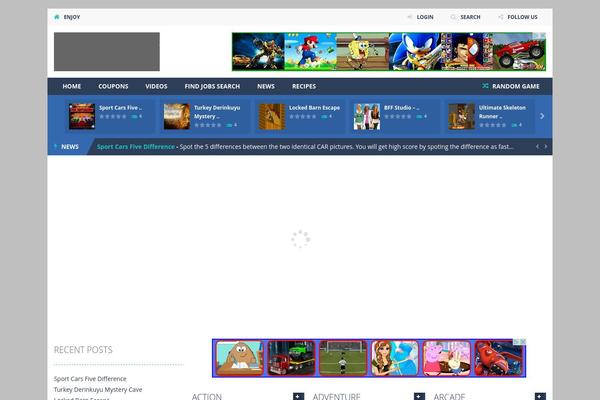Click FOLLOW US in the top bar
Viewport: 600px width, 400px height.
pyautogui.click(x=522, y=17)
